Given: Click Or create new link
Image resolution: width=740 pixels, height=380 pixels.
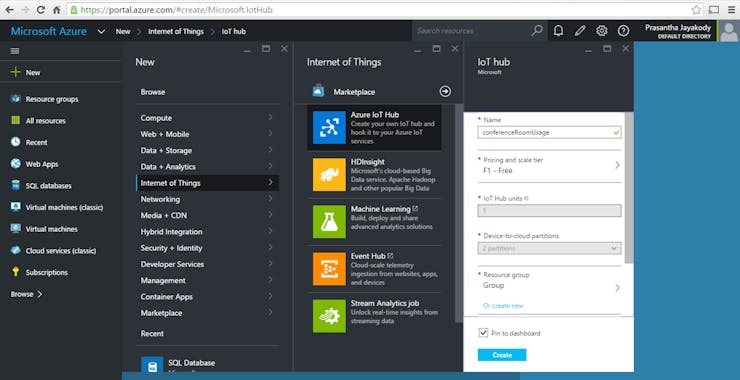Looking at the screenshot, I should coord(503,305).
